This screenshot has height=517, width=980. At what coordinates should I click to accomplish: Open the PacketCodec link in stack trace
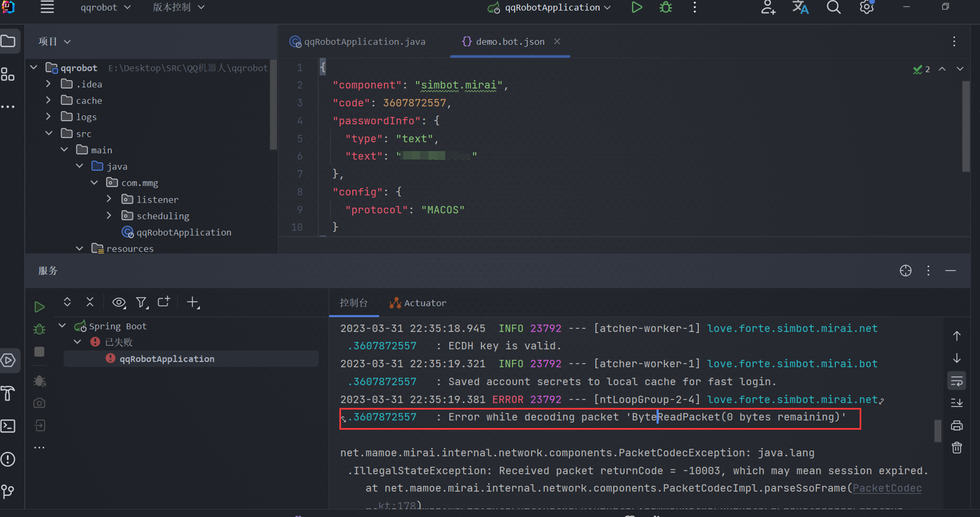coord(886,488)
